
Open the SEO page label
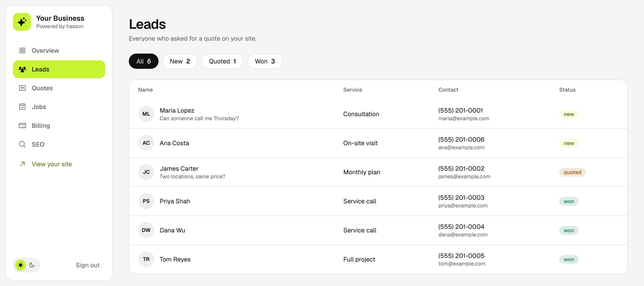[x=38, y=145]
